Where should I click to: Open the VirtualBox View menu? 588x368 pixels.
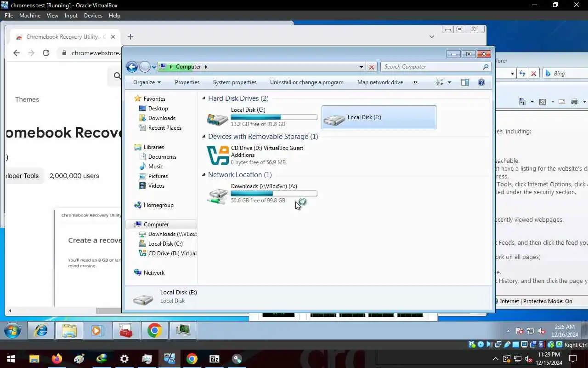coord(52,16)
